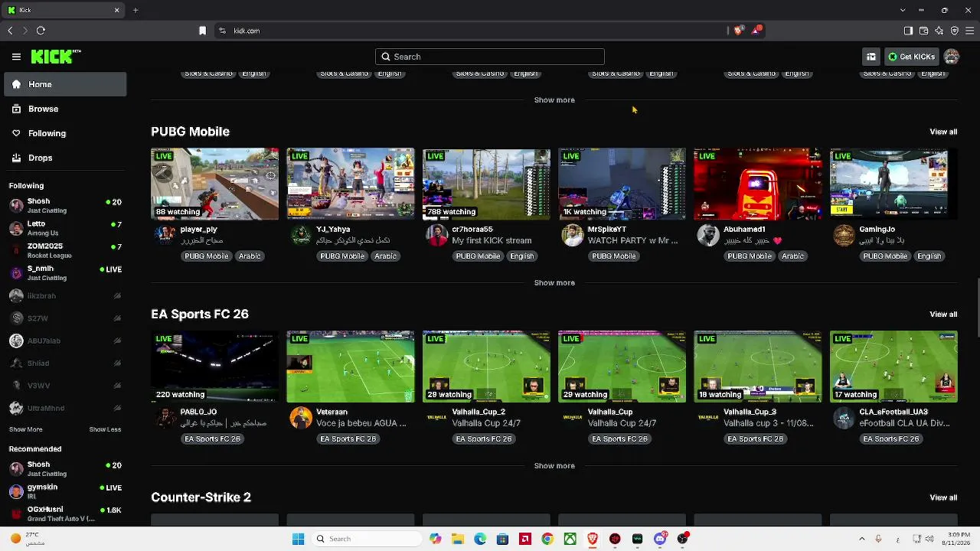Open the tab search dropdown chevron
Screen dimensions: 980x551
click(903, 10)
